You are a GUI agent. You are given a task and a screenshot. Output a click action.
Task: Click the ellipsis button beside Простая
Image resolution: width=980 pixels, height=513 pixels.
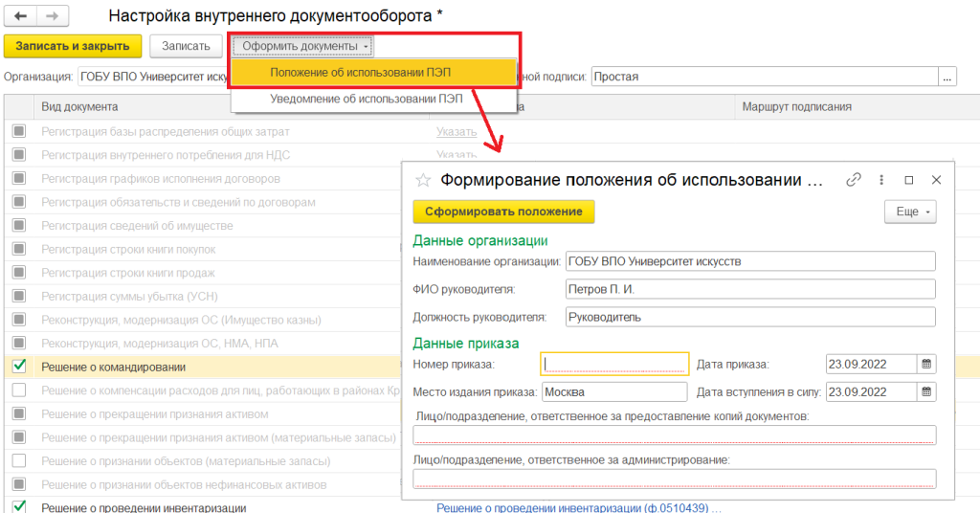pyautogui.click(x=947, y=77)
